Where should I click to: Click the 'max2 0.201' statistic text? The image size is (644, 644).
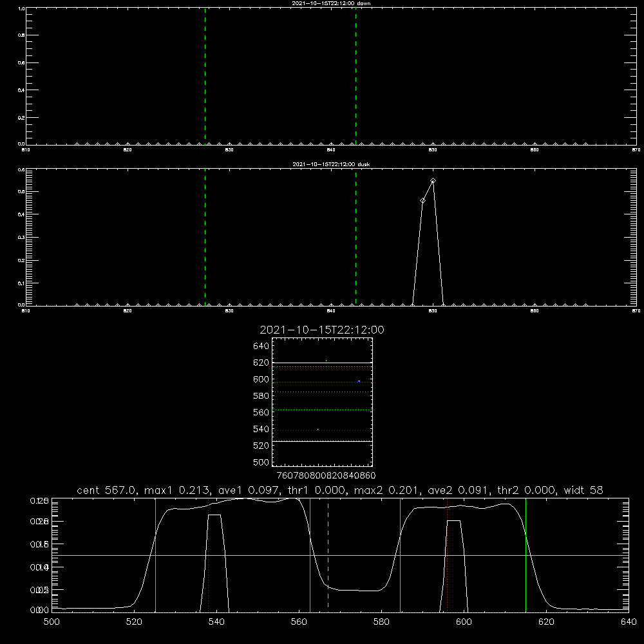pos(386,490)
